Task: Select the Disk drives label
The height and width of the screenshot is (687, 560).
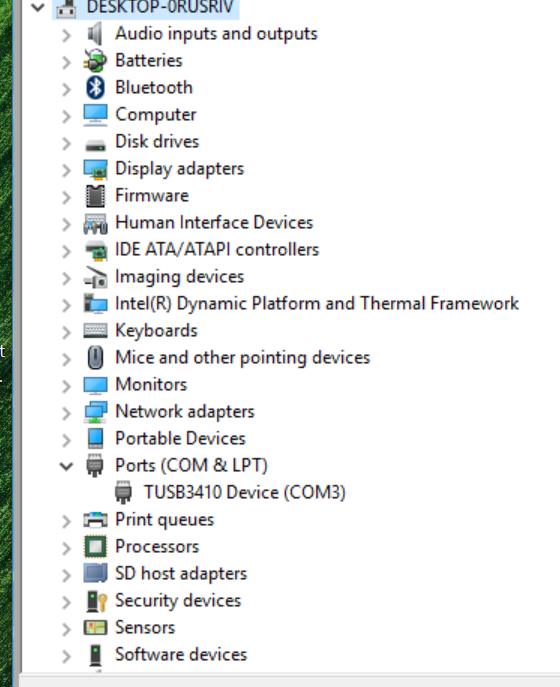Action: [x=157, y=142]
